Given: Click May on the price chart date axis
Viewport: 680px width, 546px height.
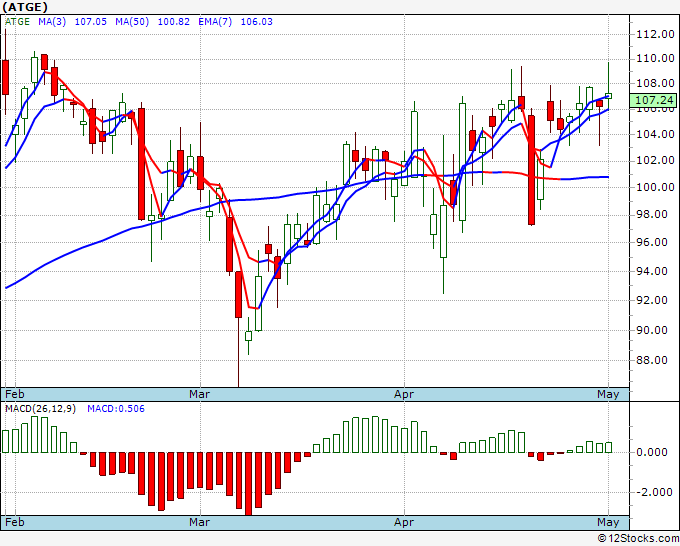Looking at the screenshot, I should (608, 394).
